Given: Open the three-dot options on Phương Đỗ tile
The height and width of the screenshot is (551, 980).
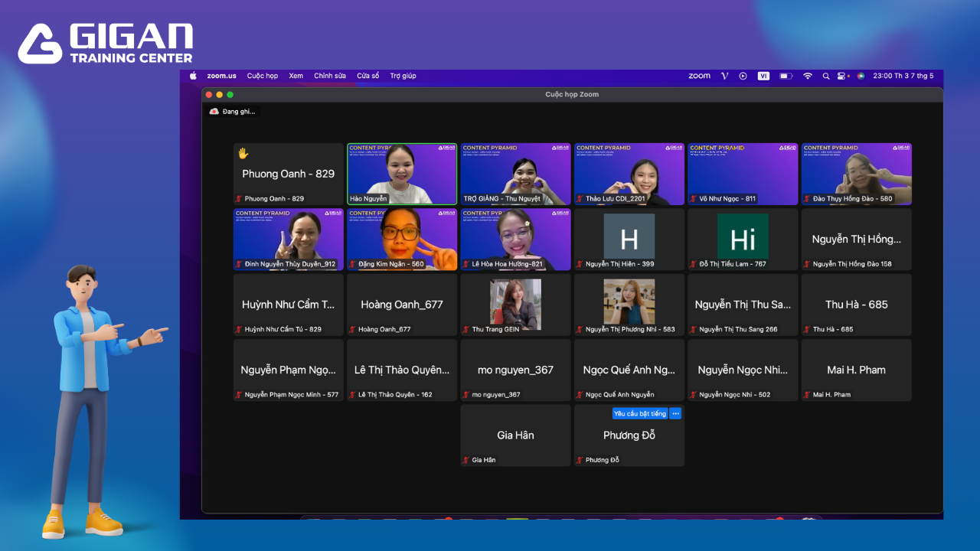Looking at the screenshot, I should [x=675, y=413].
